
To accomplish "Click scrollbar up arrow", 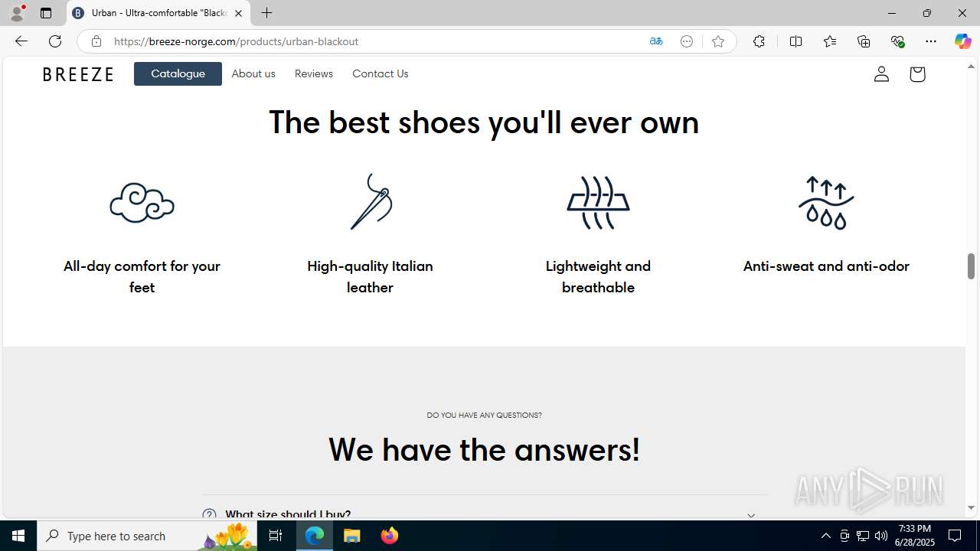I will [x=971, y=67].
